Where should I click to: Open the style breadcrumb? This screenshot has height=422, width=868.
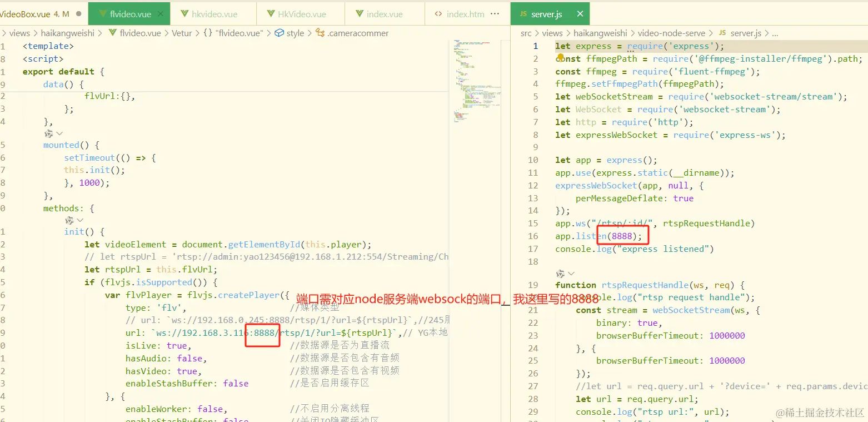290,33
